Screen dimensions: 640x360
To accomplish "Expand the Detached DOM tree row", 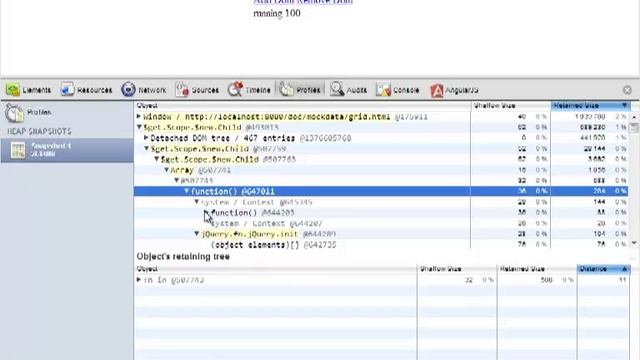I will pos(146,138).
